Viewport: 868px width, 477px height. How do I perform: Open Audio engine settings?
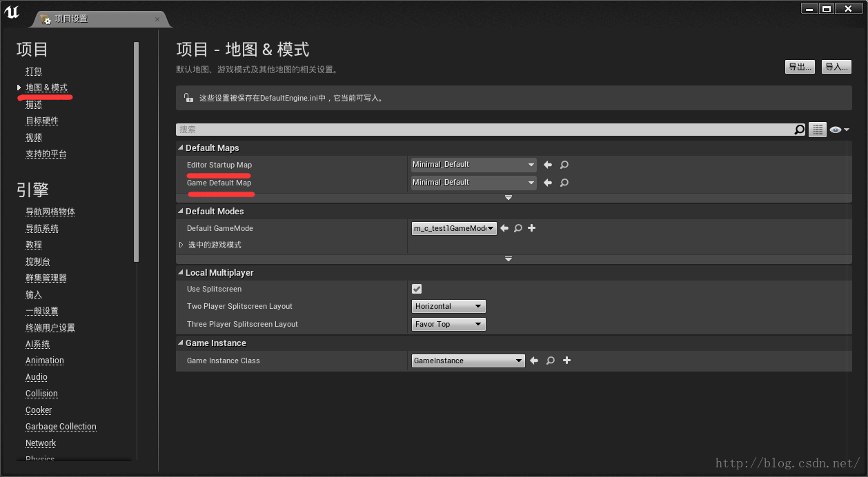click(x=37, y=377)
